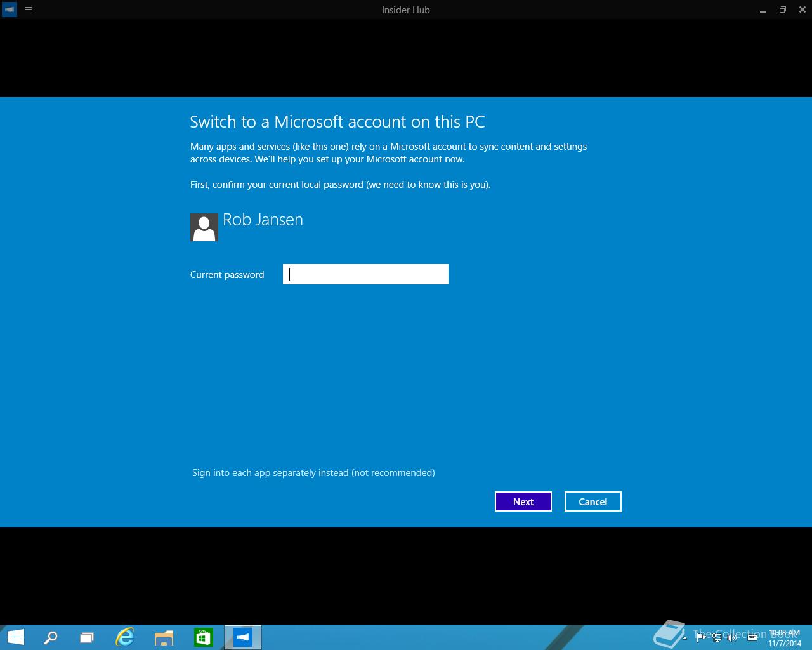
Task: Click the Rob Jansen user name text
Action: click(263, 220)
